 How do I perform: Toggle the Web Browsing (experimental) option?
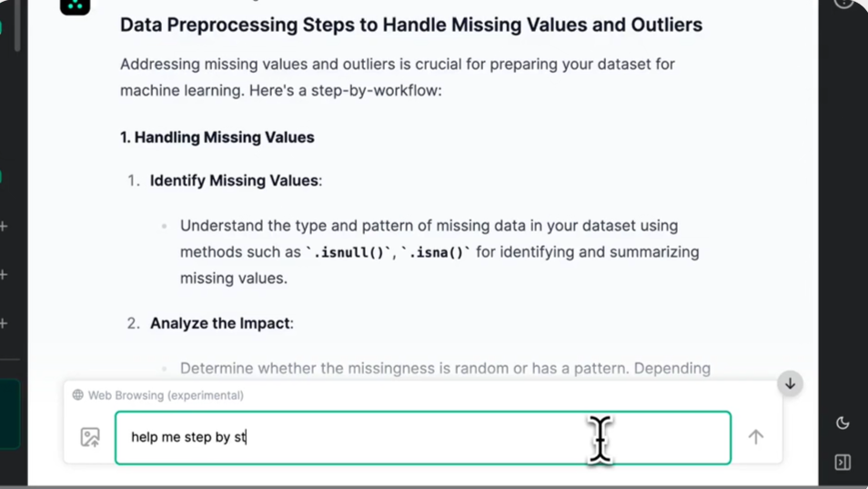[x=158, y=395]
